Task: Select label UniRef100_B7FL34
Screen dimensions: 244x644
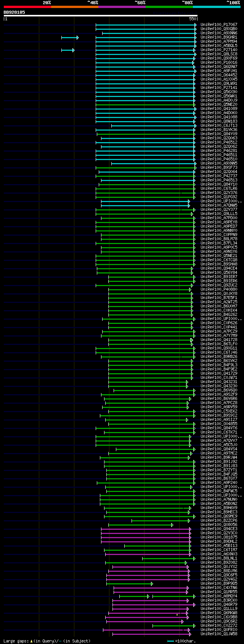Action: coord(219,243)
